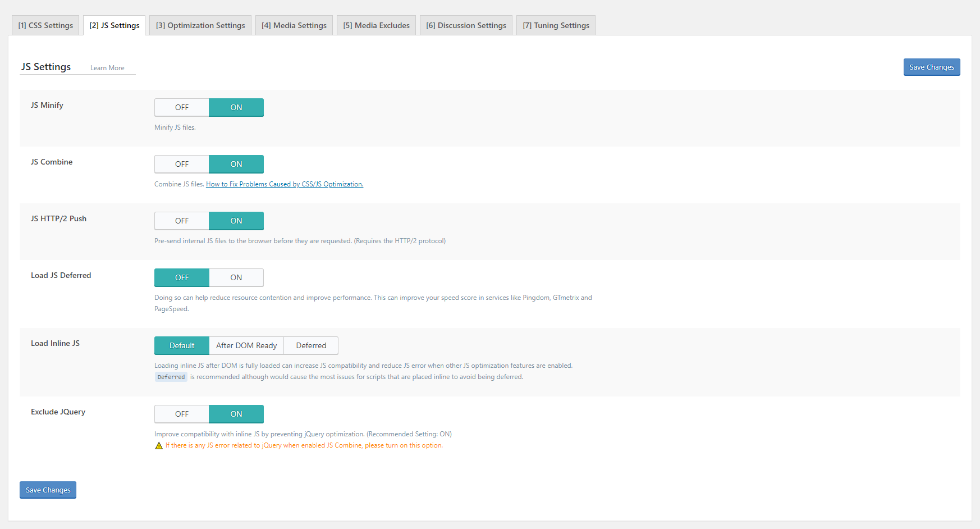Select Default for Load Inline JS
980x529 pixels.
(182, 345)
